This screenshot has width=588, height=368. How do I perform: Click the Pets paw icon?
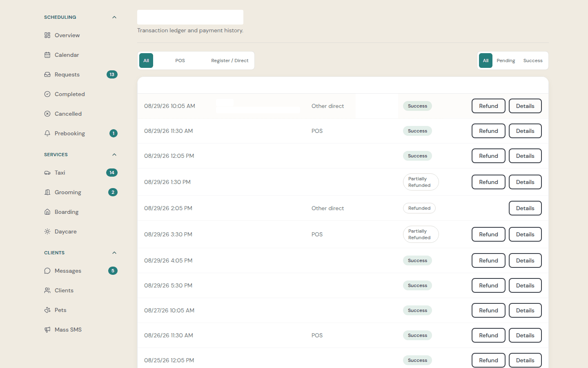[x=47, y=310]
